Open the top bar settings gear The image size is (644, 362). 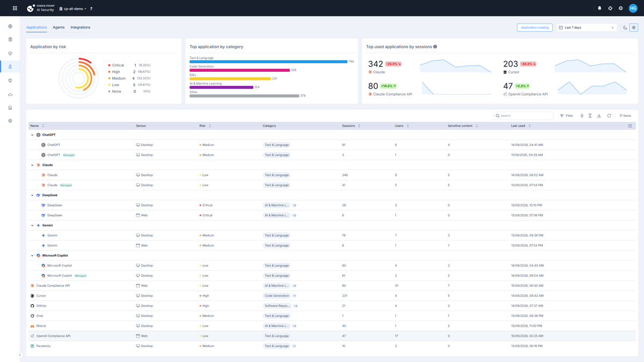tap(621, 8)
